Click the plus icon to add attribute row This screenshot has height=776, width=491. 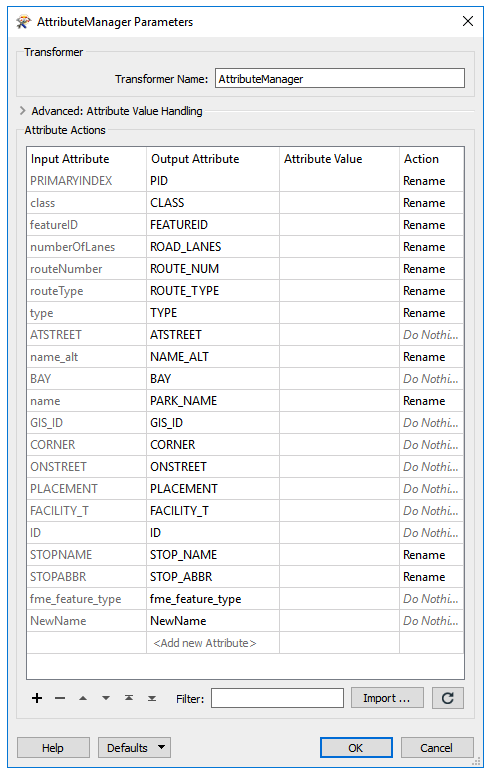37,698
